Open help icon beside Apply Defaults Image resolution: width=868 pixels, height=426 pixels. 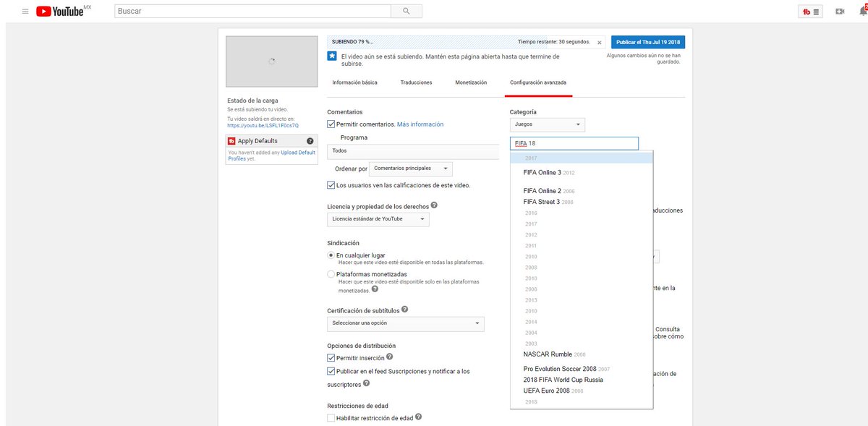click(x=310, y=141)
